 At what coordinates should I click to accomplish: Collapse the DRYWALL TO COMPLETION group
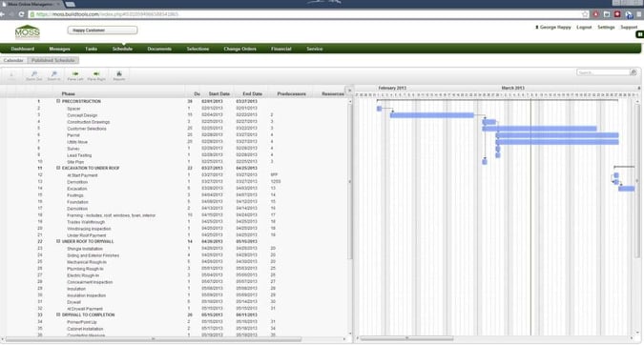(58, 315)
